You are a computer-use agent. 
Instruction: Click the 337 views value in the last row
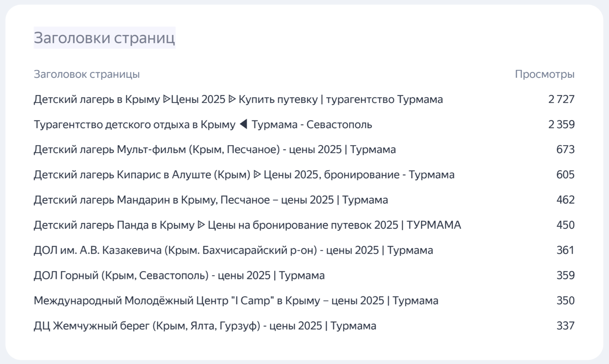pos(565,326)
